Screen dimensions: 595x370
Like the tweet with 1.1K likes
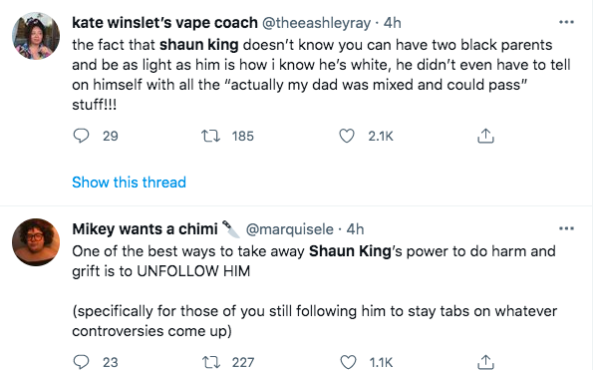click(x=348, y=362)
